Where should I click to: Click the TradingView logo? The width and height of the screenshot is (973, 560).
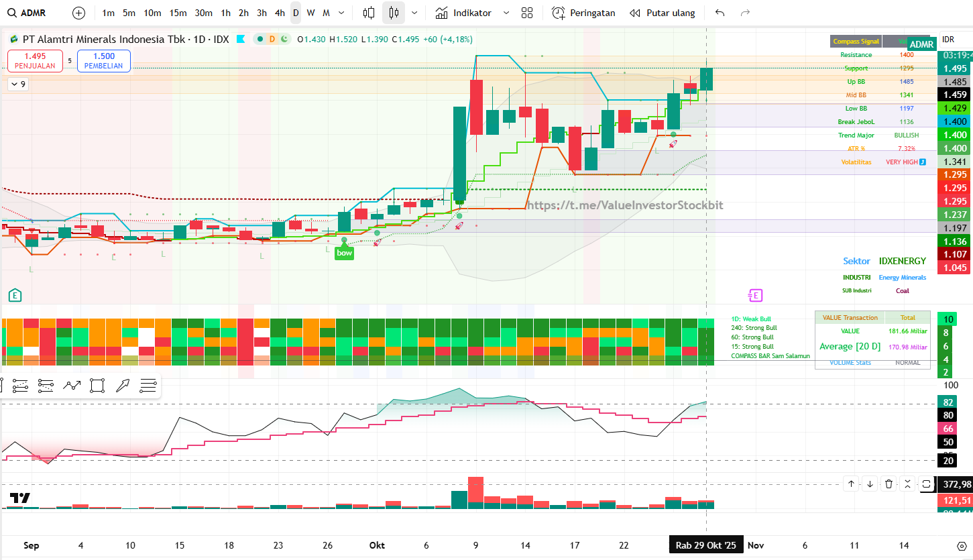pyautogui.click(x=20, y=498)
